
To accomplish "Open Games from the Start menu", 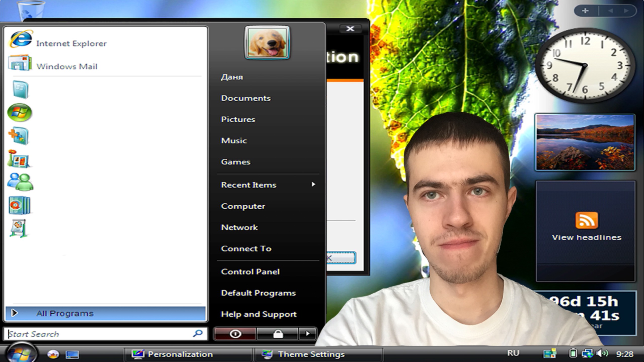I will click(236, 162).
